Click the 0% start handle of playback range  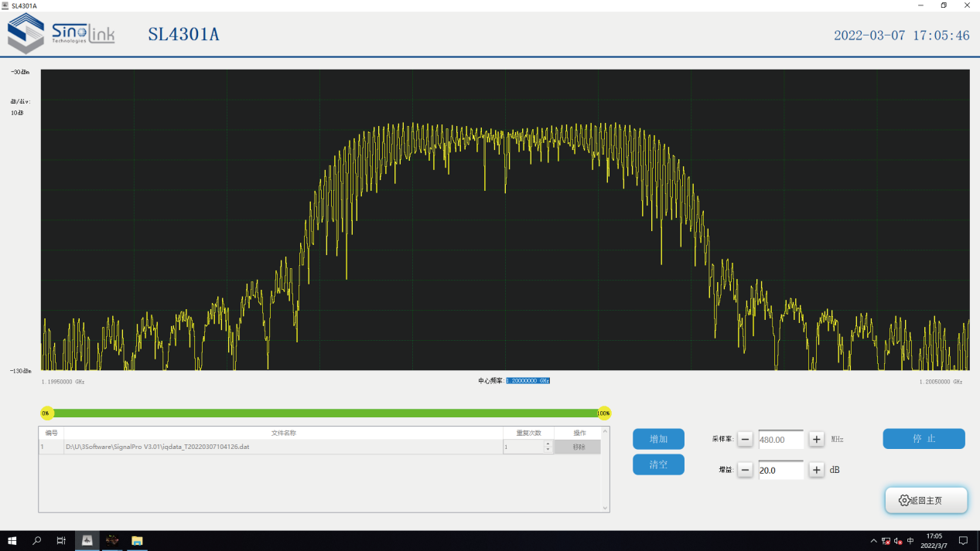point(46,413)
